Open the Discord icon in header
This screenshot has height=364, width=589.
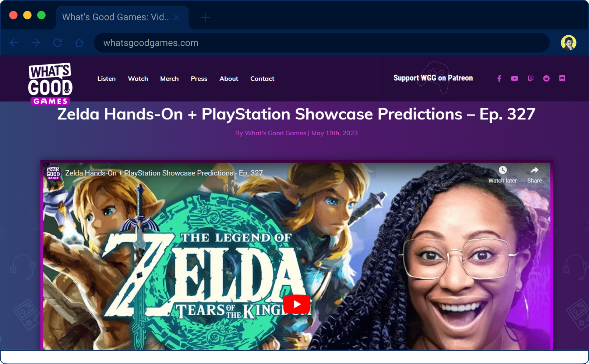pyautogui.click(x=562, y=78)
